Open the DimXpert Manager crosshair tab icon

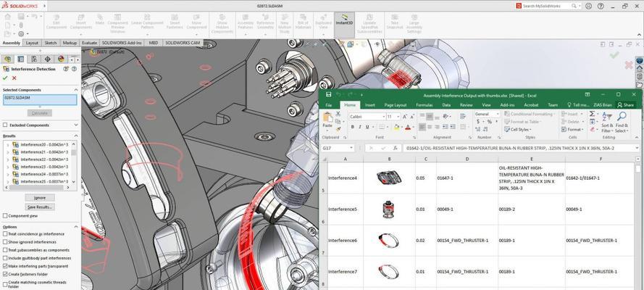[48, 59]
